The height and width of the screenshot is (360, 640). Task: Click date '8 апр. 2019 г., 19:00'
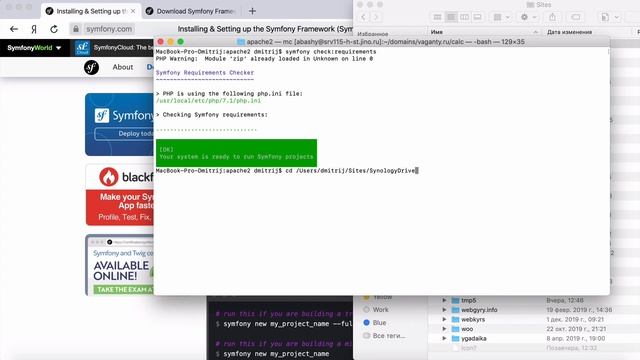click(x=576, y=338)
